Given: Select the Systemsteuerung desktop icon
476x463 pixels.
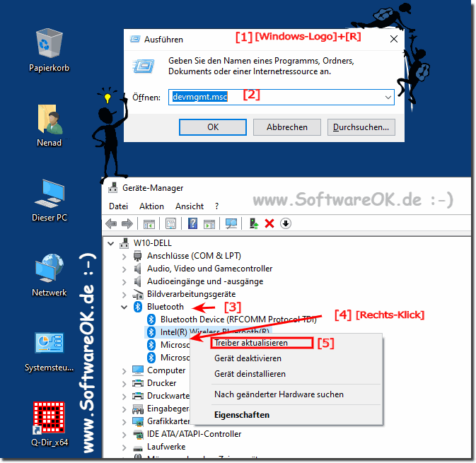Looking at the screenshot, I should tap(50, 343).
